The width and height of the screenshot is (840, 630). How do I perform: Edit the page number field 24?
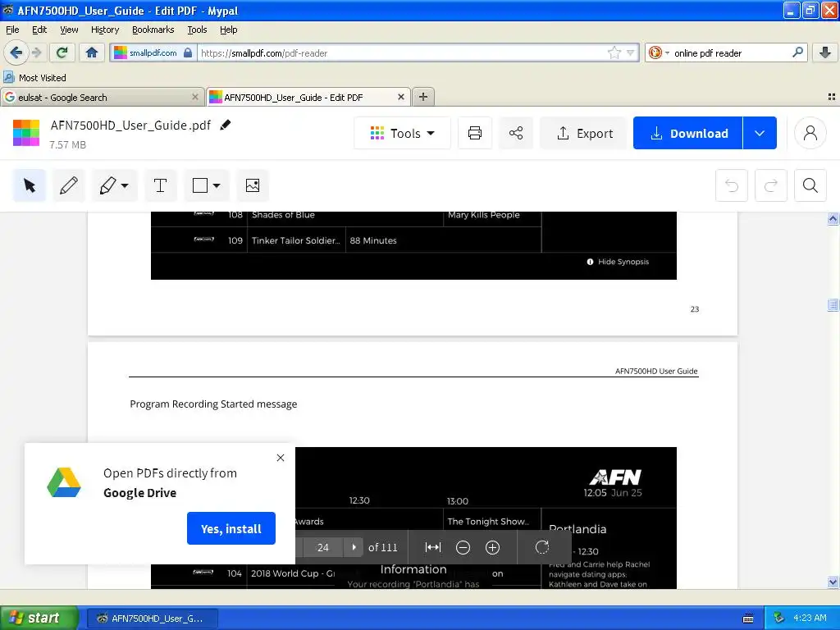[x=322, y=547]
